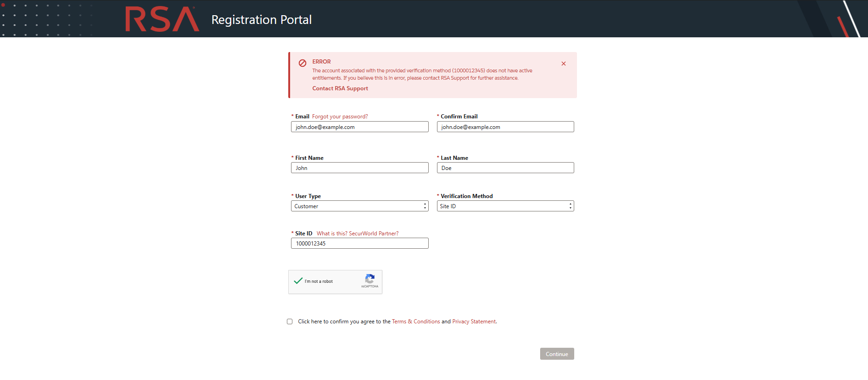Click the ERROR heading text
This screenshot has width=868, height=380.
pos(321,62)
